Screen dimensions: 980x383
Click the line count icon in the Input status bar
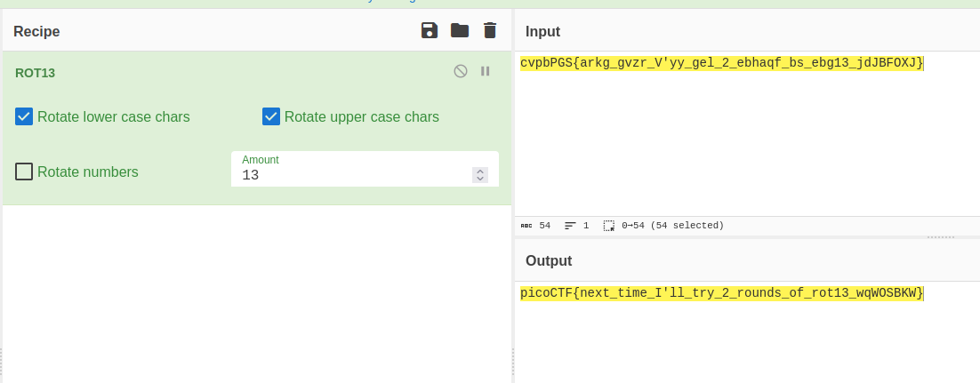tap(570, 226)
